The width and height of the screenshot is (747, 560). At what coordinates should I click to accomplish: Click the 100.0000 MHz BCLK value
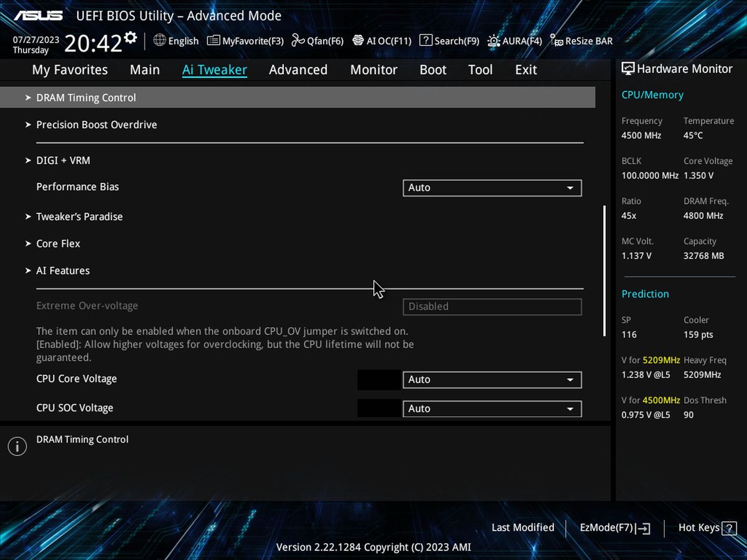650,175
